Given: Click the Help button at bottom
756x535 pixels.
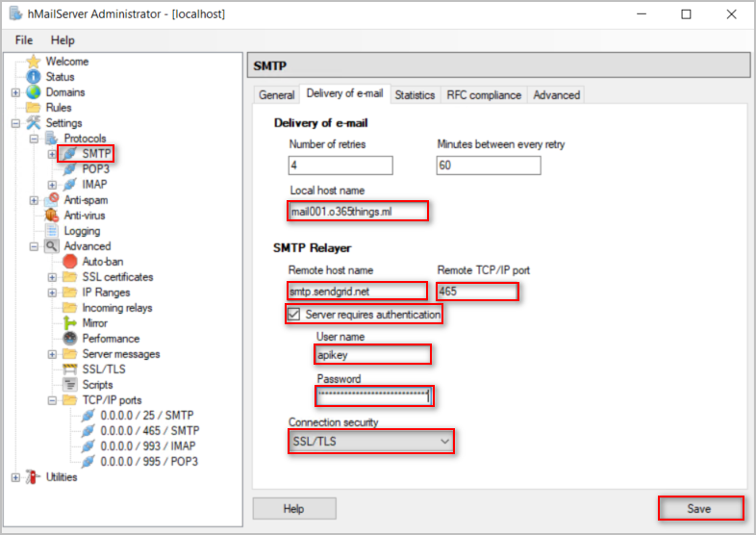Looking at the screenshot, I should [294, 509].
